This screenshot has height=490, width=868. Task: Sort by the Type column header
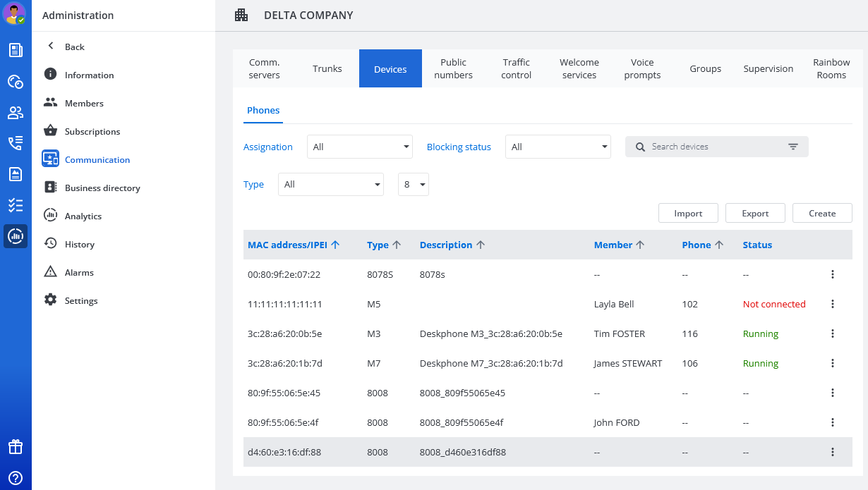[x=384, y=245]
